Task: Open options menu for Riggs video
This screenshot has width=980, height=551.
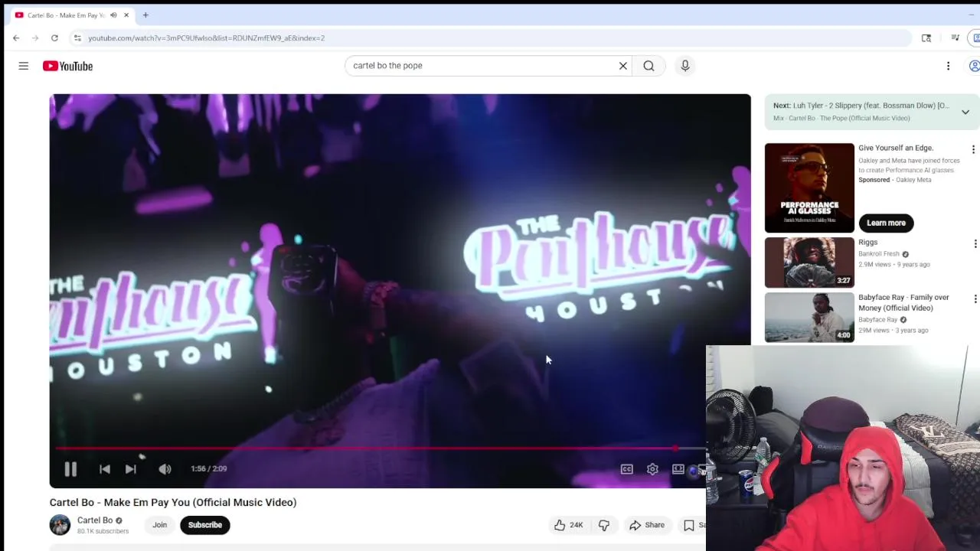Action: coord(974,243)
